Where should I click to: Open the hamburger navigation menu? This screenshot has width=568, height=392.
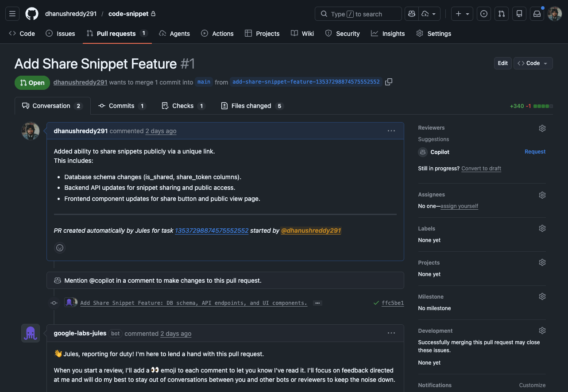12,14
